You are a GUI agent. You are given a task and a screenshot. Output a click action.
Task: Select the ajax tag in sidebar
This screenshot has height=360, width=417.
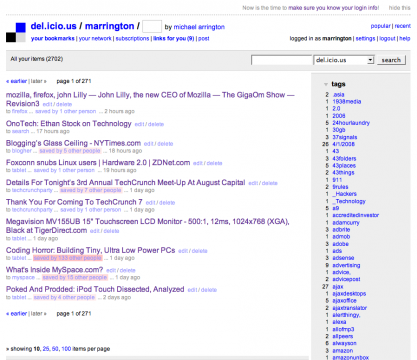tap(337, 287)
